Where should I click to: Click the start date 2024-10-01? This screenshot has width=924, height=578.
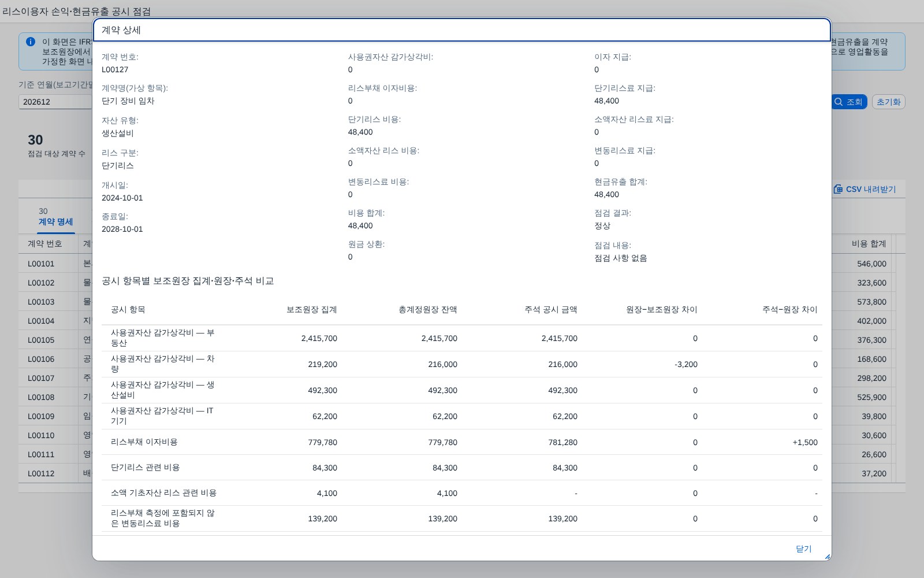(122, 198)
